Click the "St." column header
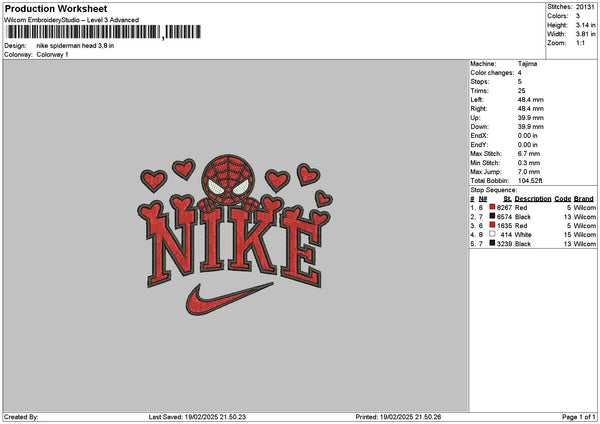The image size is (600, 424). coord(508,199)
